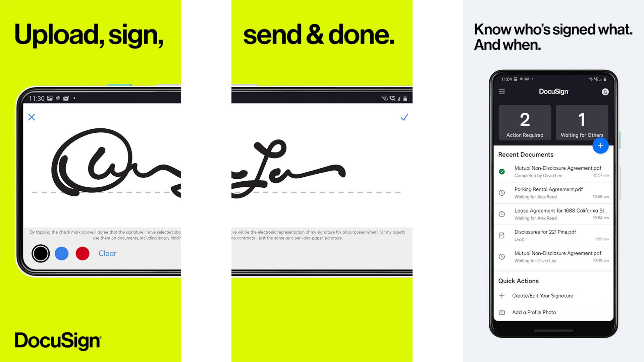Viewport: 644px width, 362px height.
Task: Toggle the red color option for signature
Action: pyautogui.click(x=82, y=253)
